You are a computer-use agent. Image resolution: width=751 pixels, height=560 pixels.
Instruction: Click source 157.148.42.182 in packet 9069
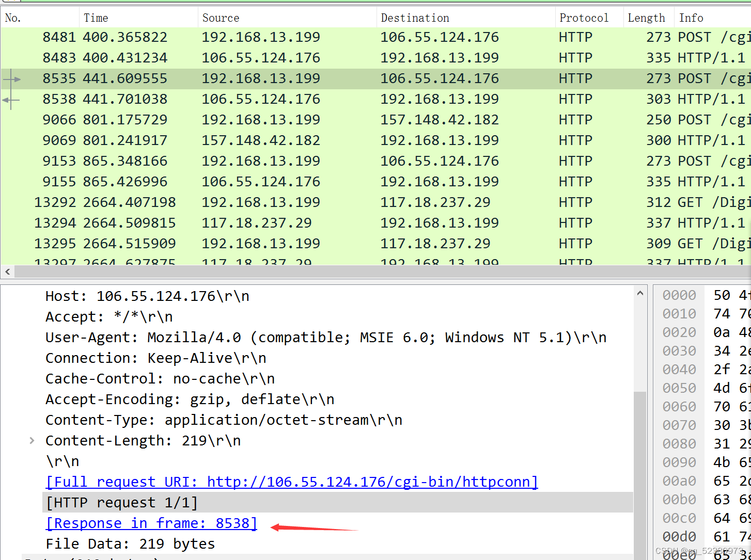click(x=261, y=140)
